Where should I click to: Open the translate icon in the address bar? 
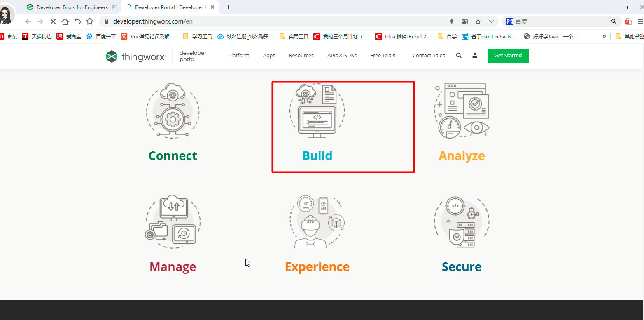point(465,21)
